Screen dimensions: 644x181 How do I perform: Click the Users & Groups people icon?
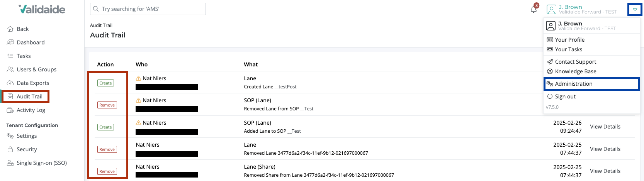pos(10,69)
